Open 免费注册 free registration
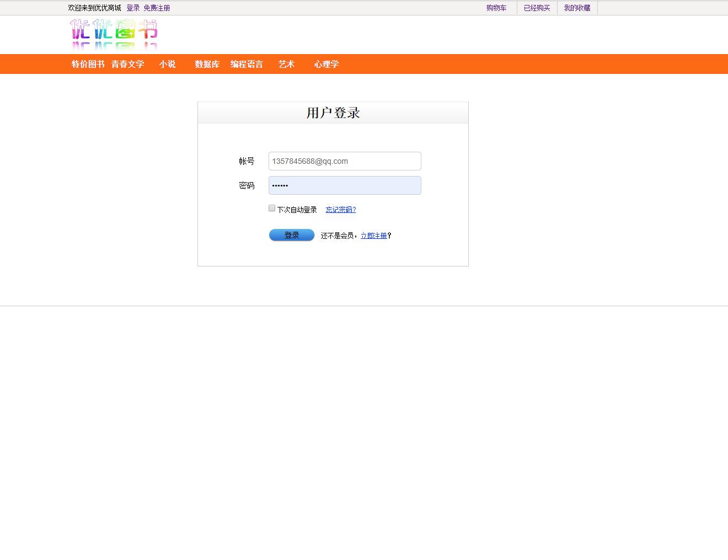 [156, 8]
